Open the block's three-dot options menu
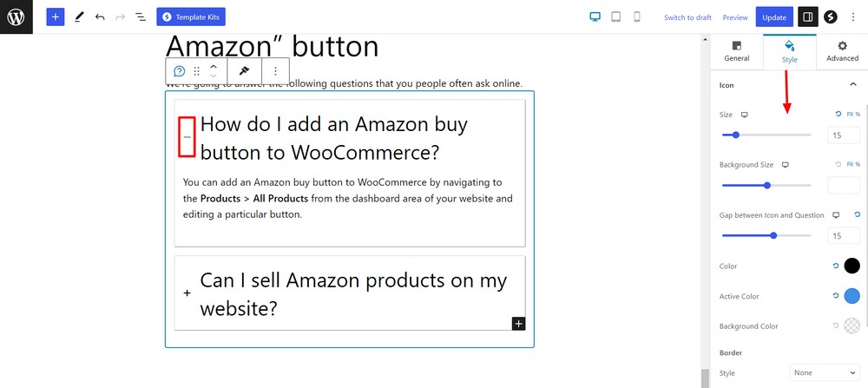868x388 pixels. click(275, 71)
